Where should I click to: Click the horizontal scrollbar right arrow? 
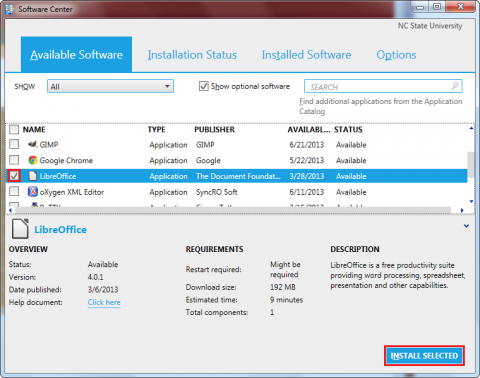tap(462, 210)
